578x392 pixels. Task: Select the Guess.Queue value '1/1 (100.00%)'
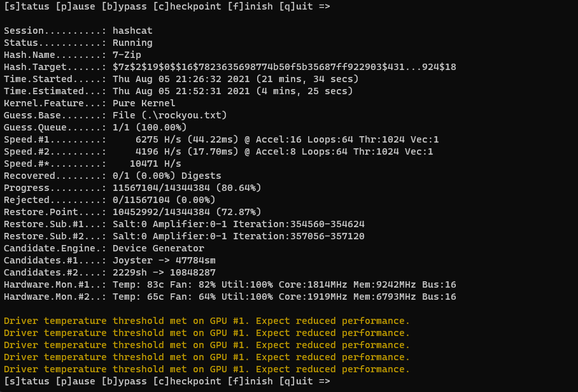point(150,127)
